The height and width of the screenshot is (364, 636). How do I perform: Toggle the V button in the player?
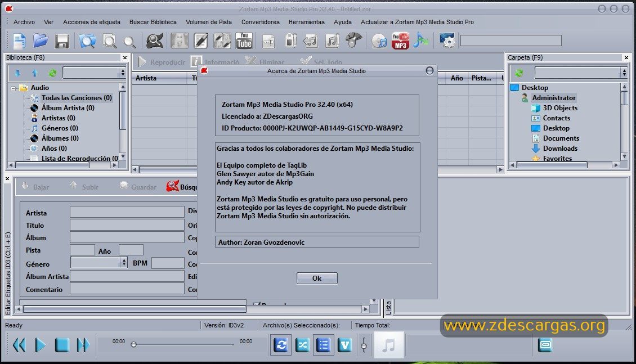344,345
